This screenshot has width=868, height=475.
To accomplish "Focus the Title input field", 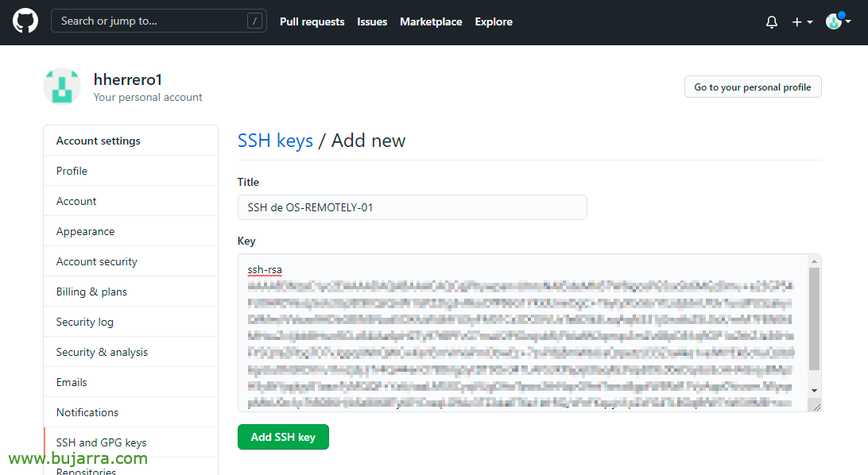I will pos(413,207).
